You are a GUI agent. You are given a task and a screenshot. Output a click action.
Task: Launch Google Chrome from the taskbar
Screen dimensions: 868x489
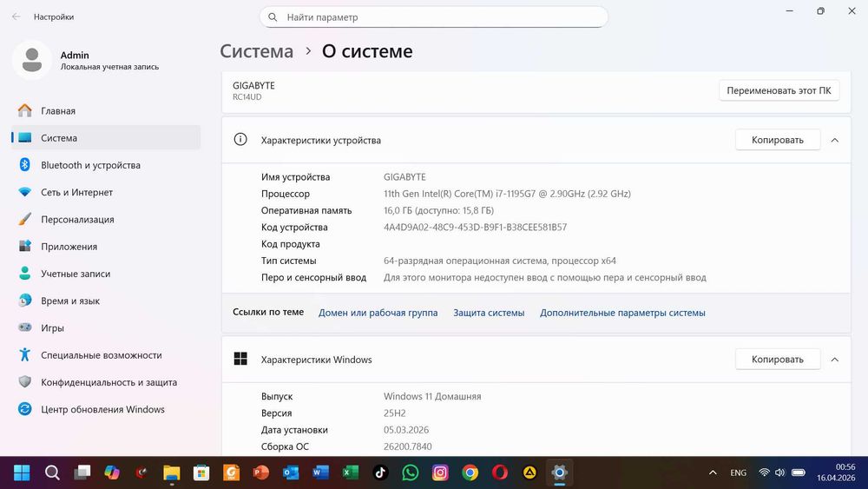470,472
